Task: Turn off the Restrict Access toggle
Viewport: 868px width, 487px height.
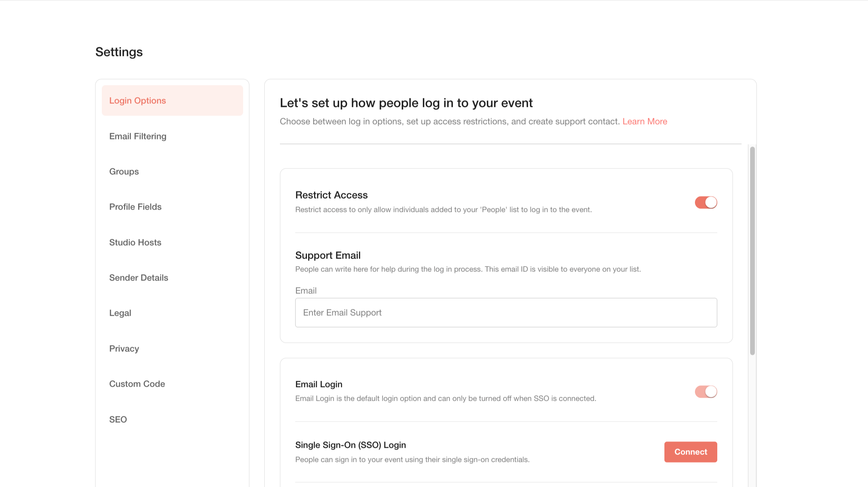Action: click(x=706, y=202)
